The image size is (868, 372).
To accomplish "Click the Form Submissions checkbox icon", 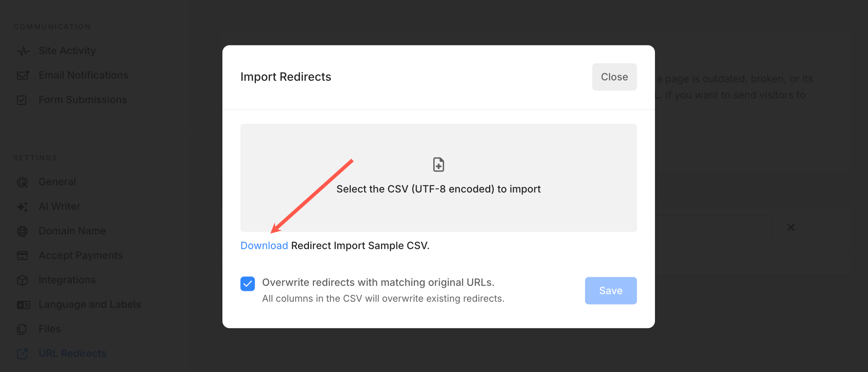I will (x=22, y=100).
